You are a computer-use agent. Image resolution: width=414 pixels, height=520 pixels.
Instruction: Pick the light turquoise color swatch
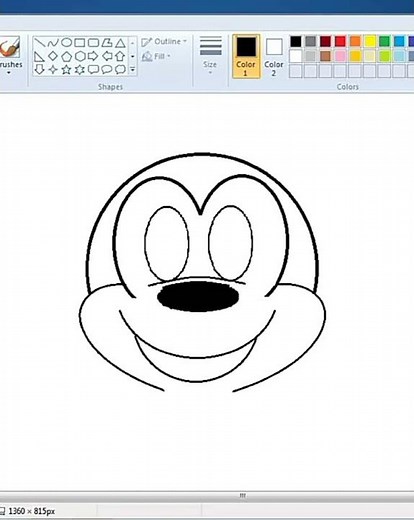click(x=399, y=56)
